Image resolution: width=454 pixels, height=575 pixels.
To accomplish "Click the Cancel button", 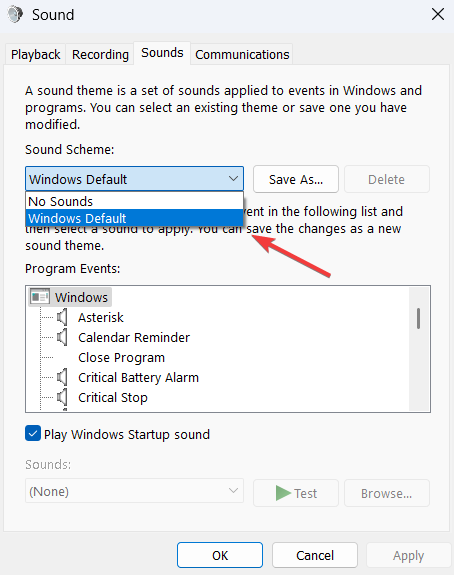I will tap(315, 555).
